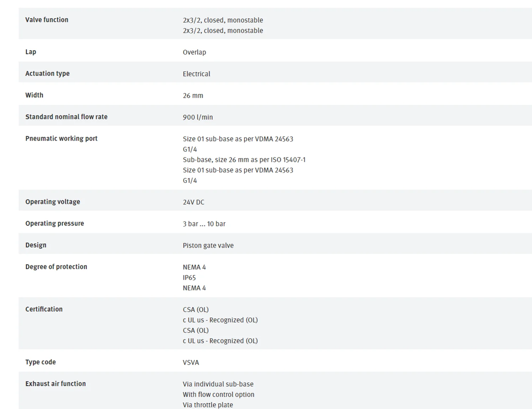Click the 26 mm width value

[193, 96]
